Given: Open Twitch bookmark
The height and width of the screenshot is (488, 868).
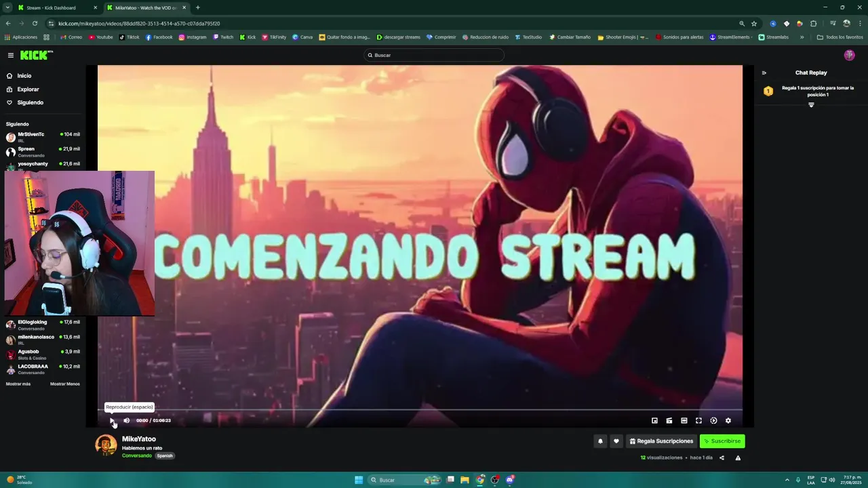Looking at the screenshot, I should tap(223, 37).
